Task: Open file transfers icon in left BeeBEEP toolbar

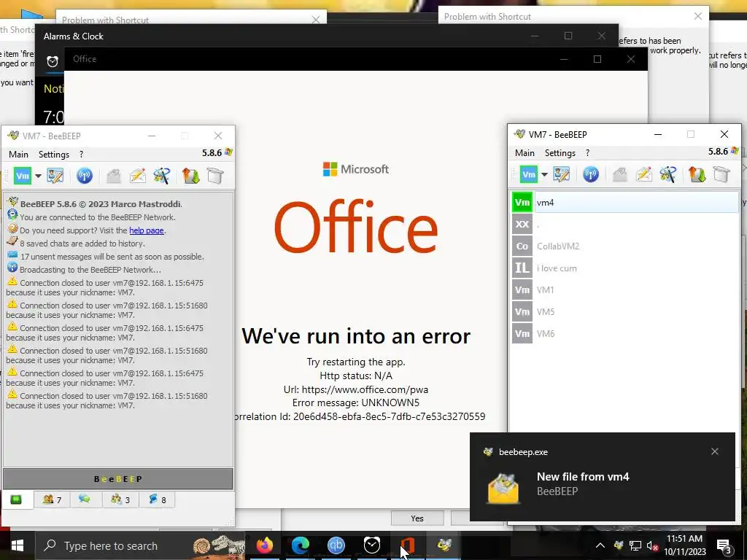Action: pyautogui.click(x=191, y=176)
